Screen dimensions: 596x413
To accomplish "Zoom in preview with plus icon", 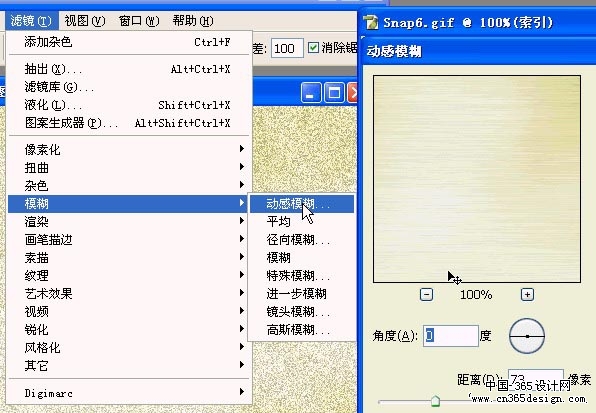I will click(527, 294).
